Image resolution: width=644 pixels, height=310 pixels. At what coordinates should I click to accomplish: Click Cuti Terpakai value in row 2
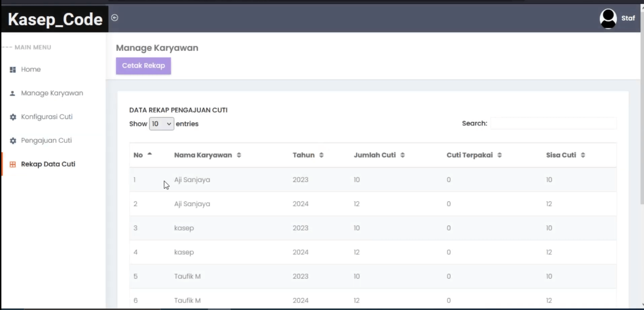click(x=449, y=204)
